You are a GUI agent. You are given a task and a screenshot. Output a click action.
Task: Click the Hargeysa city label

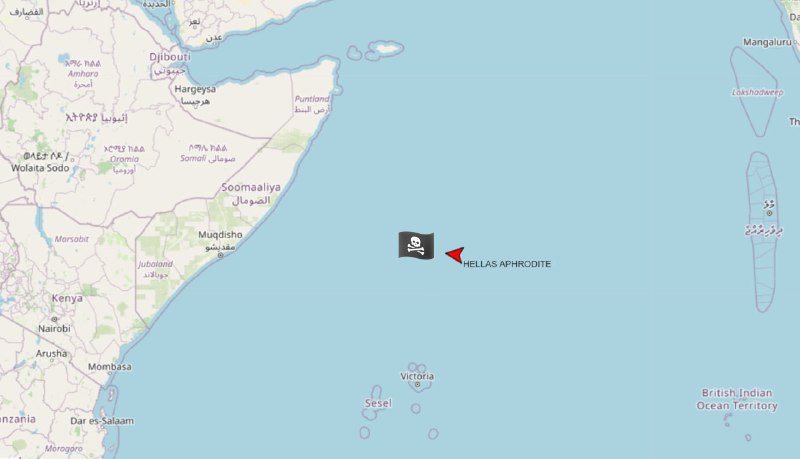click(195, 89)
